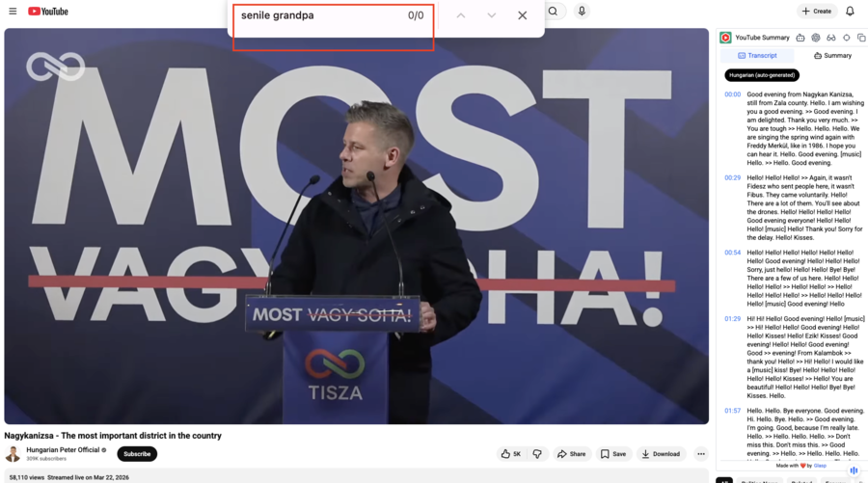
Task: Switch to the Summary tab
Action: [x=832, y=55]
